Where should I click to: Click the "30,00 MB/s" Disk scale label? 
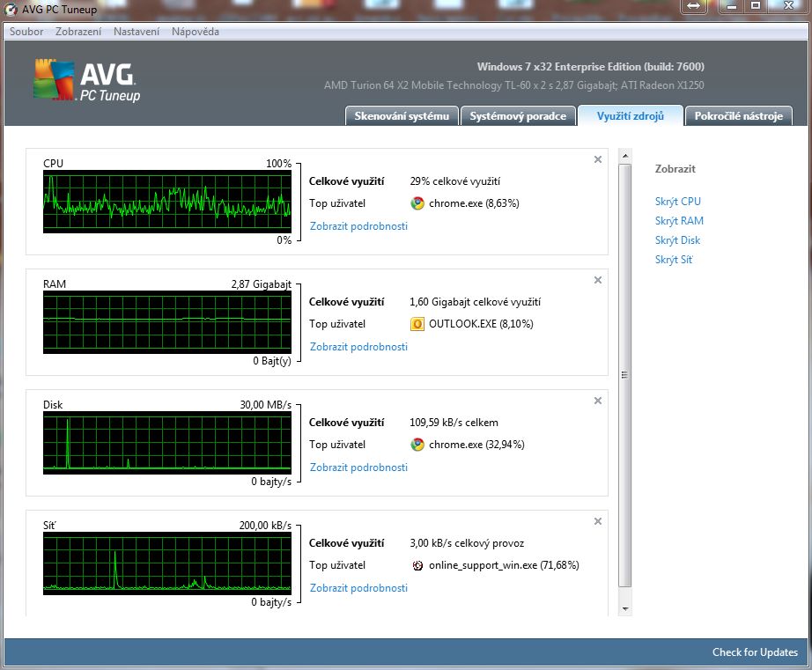click(265, 405)
